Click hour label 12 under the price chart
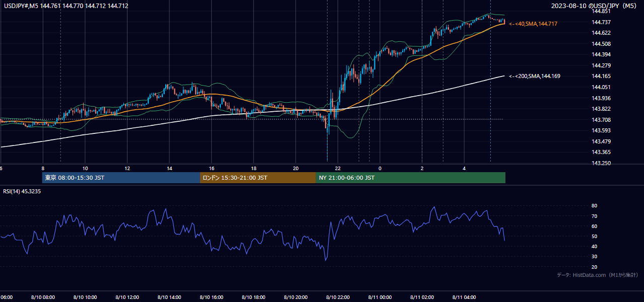The width and height of the screenshot is (644, 302). pyautogui.click(x=127, y=169)
